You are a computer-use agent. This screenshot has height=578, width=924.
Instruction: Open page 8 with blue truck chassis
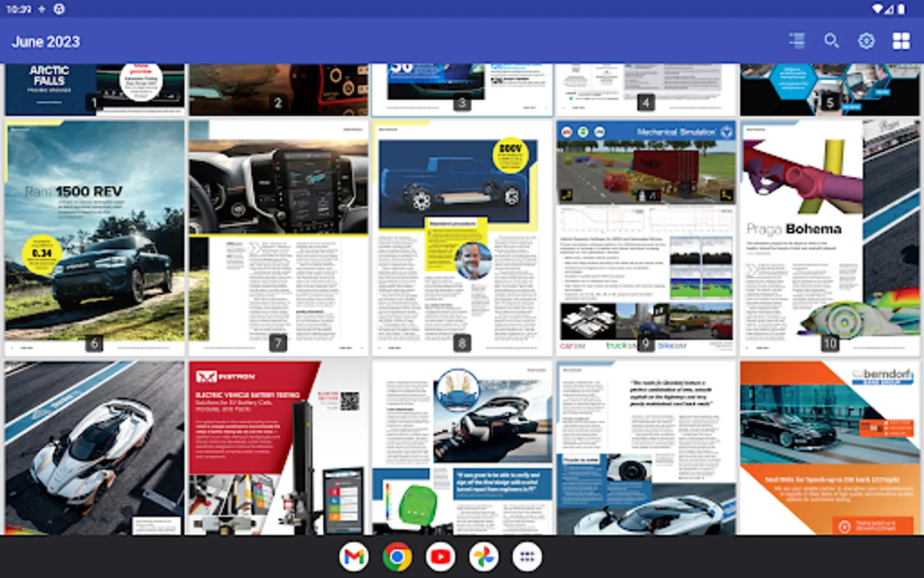(462, 238)
